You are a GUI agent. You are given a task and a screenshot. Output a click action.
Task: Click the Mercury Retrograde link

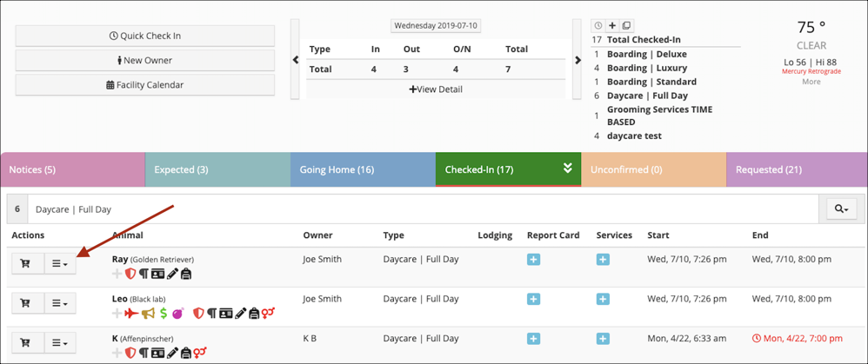(x=811, y=71)
